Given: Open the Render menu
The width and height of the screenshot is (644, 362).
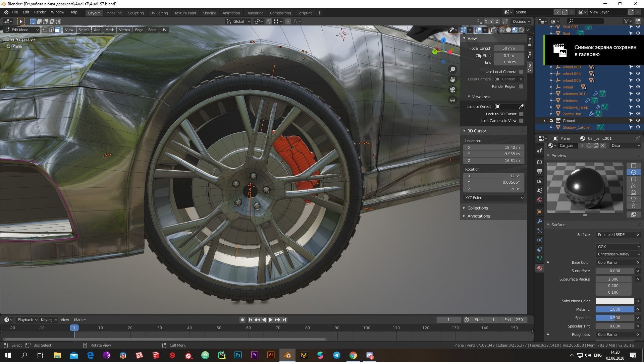Looking at the screenshot, I should coord(40,12).
